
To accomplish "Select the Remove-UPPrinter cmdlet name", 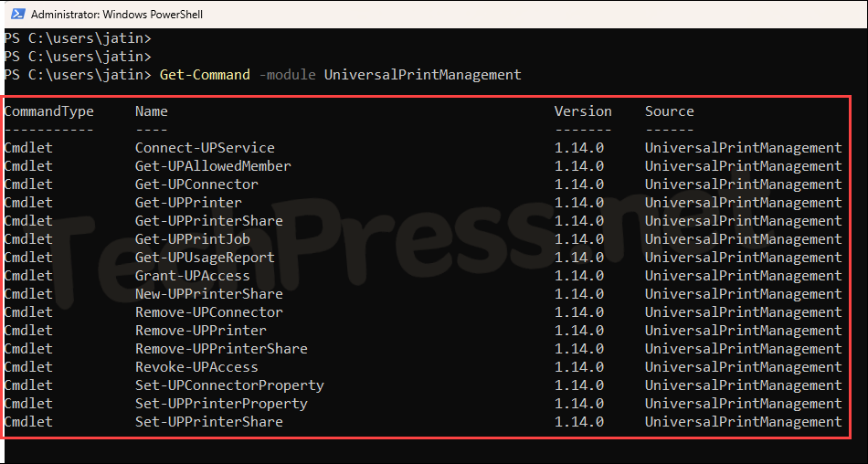I will point(201,331).
